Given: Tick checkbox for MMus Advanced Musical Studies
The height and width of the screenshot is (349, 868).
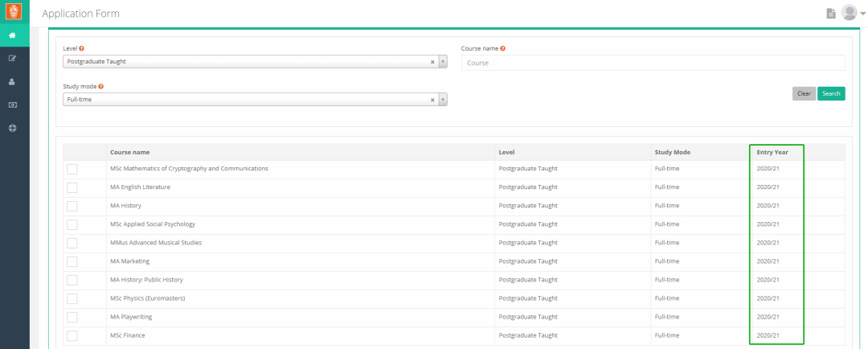Looking at the screenshot, I should (72, 243).
